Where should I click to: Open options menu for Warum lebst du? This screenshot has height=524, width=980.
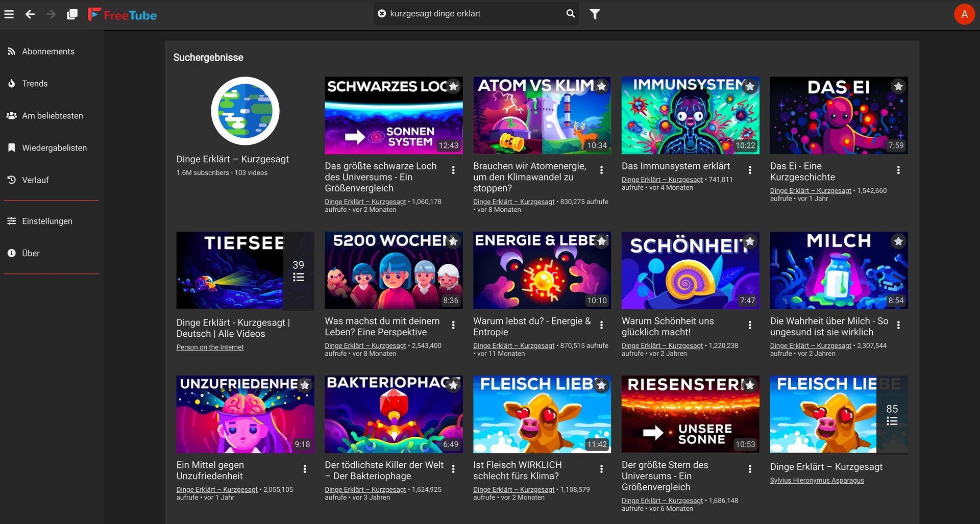(602, 325)
